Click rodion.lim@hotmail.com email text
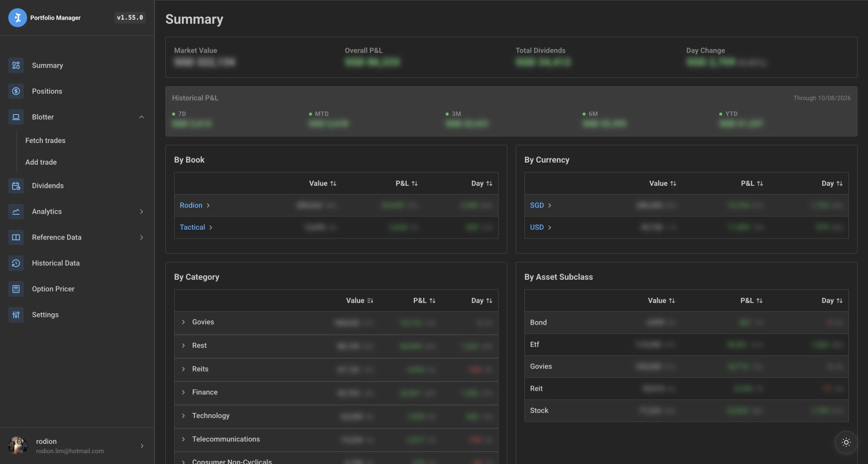This screenshot has width=868, height=464. pyautogui.click(x=70, y=451)
